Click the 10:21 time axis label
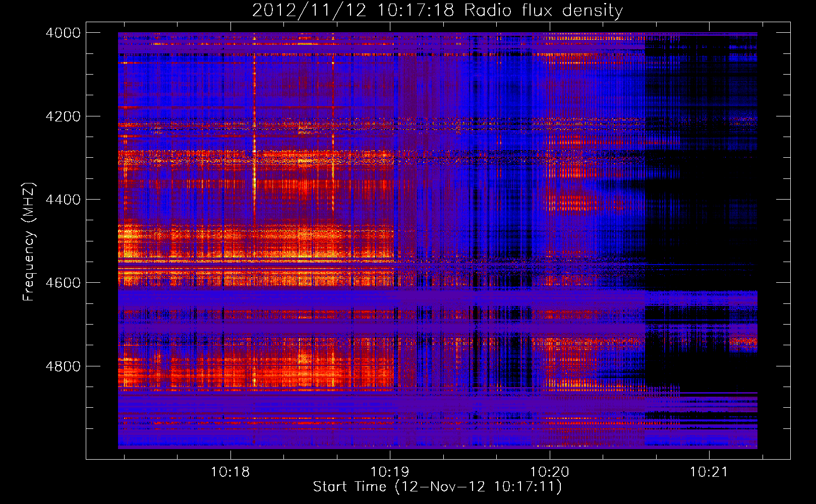816x504 pixels. tap(709, 472)
